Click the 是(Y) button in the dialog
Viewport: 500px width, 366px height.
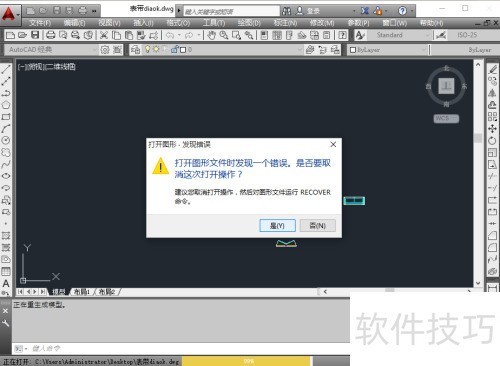pyautogui.click(x=277, y=226)
